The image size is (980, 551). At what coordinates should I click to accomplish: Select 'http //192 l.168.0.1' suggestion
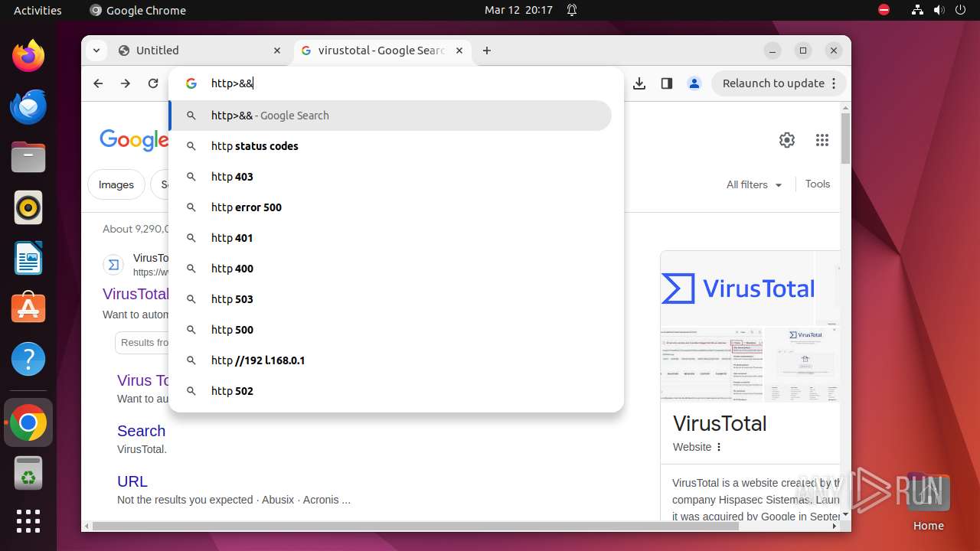point(390,360)
